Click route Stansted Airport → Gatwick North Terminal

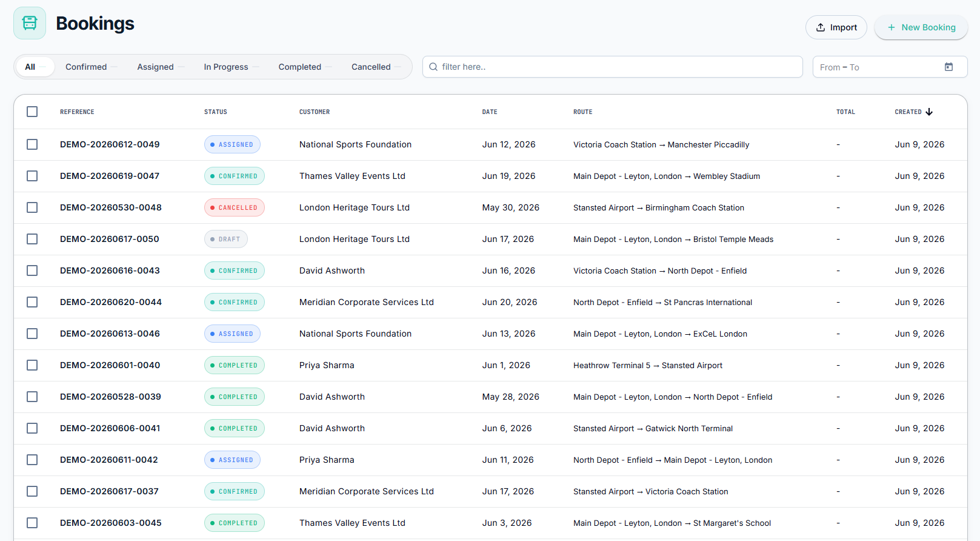pyautogui.click(x=653, y=428)
